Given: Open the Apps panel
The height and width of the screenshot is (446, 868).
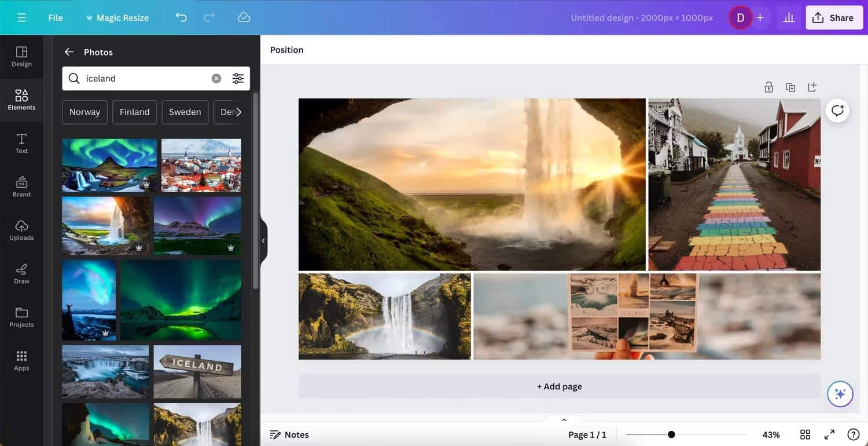Looking at the screenshot, I should coord(21,359).
